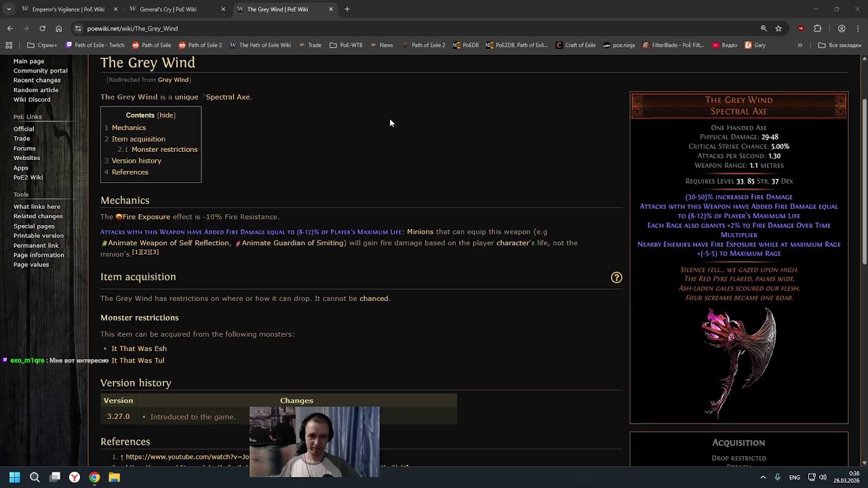Open the poe.ninja bookmark

pos(619,45)
